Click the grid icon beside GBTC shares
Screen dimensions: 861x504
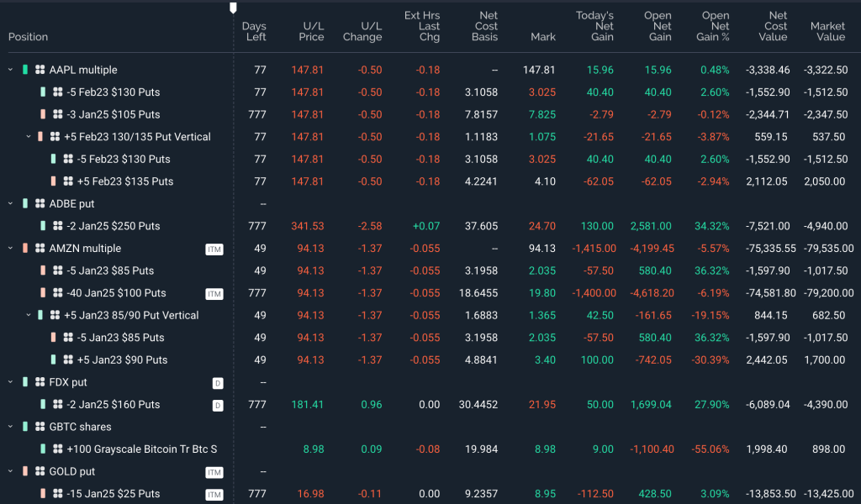click(40, 427)
